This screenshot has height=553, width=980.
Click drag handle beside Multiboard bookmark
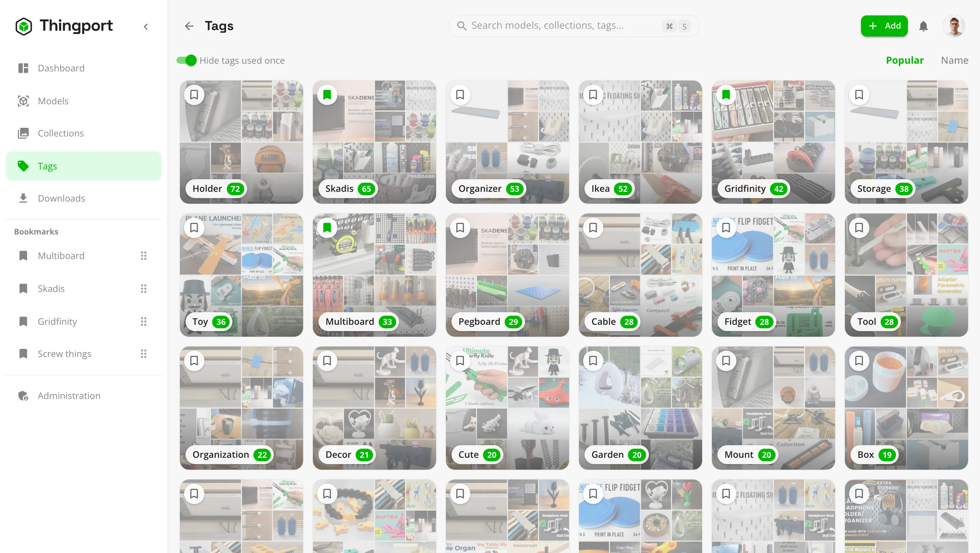pos(143,255)
